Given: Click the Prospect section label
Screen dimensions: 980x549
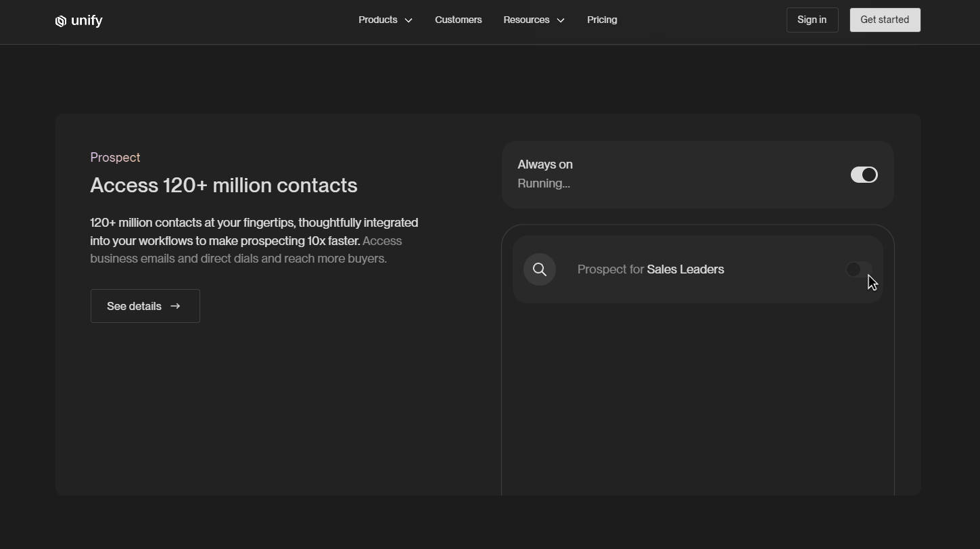Looking at the screenshot, I should coord(115,157).
